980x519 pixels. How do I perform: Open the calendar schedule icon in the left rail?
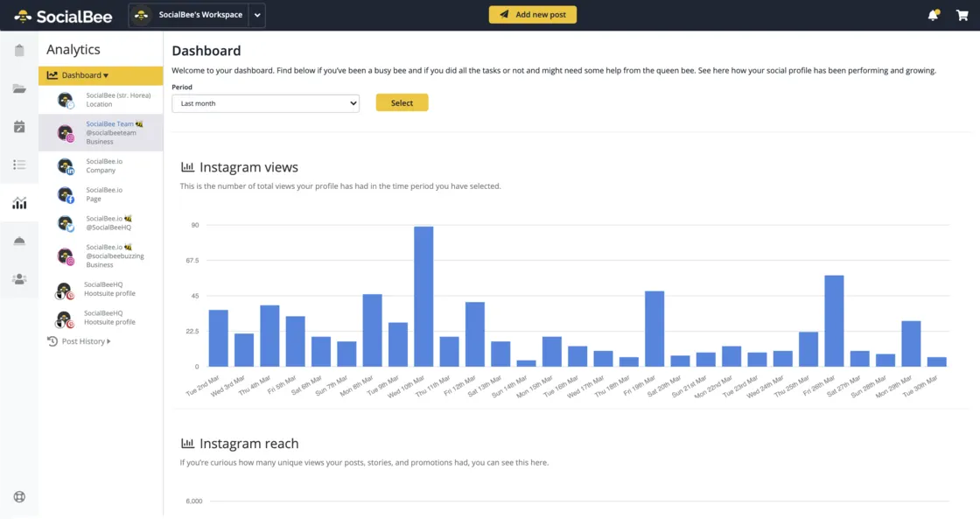(19, 127)
